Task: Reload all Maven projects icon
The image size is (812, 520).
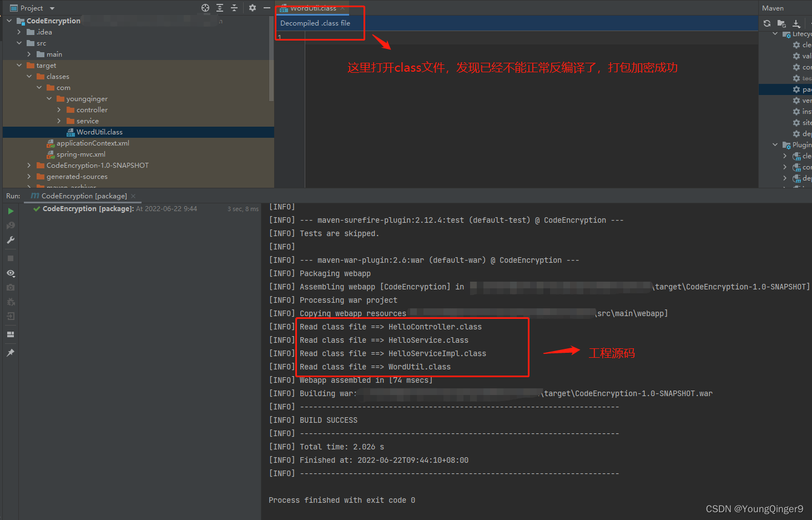Action: coord(767,23)
